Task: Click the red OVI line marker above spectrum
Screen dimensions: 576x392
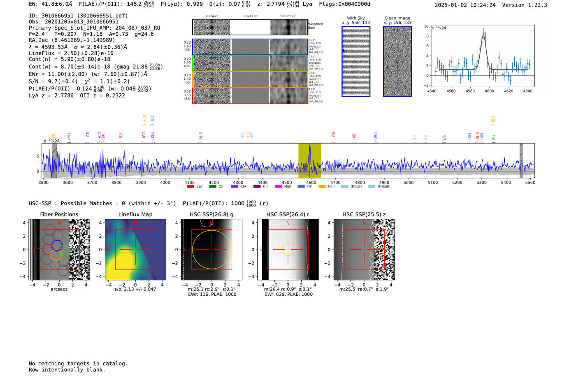Action: point(144,137)
